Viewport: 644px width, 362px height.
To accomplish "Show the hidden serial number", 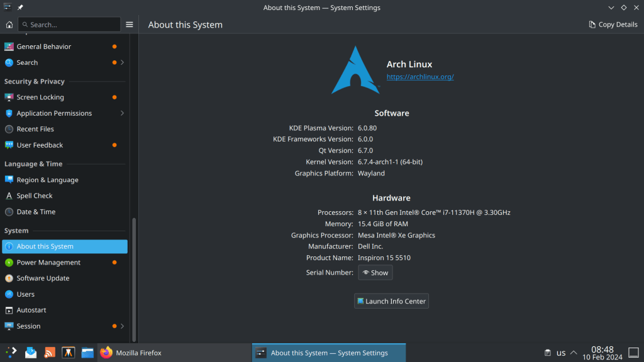I will coord(375,273).
